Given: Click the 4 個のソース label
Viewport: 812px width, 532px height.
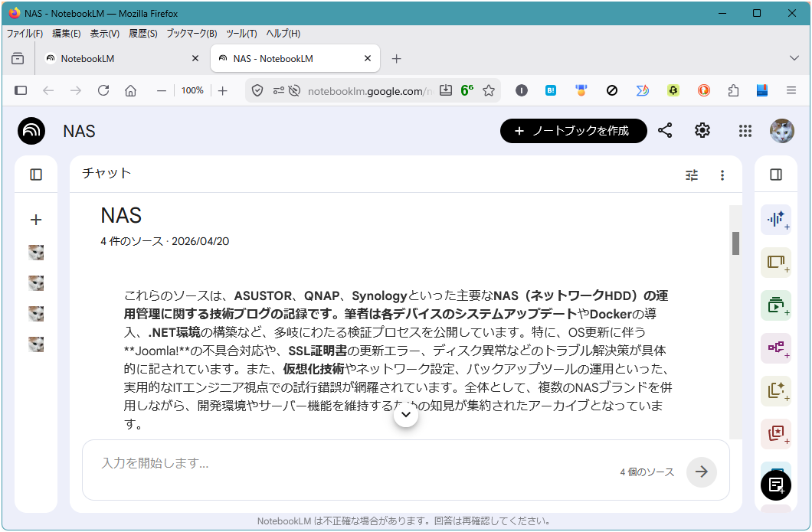Looking at the screenshot, I should click(x=647, y=472).
